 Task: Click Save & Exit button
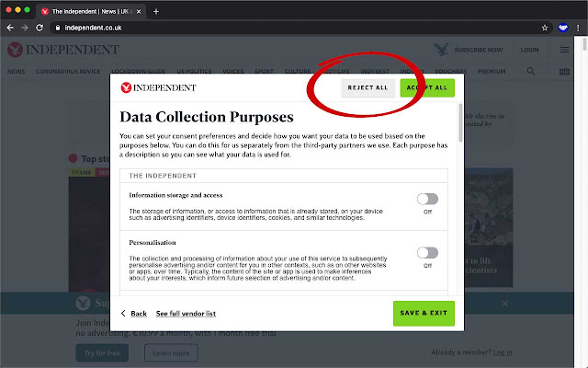tap(424, 313)
